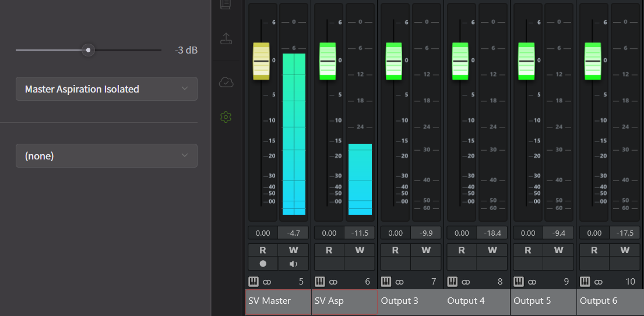
Task: Toggle the link icon on channel 5
Action: (267, 282)
